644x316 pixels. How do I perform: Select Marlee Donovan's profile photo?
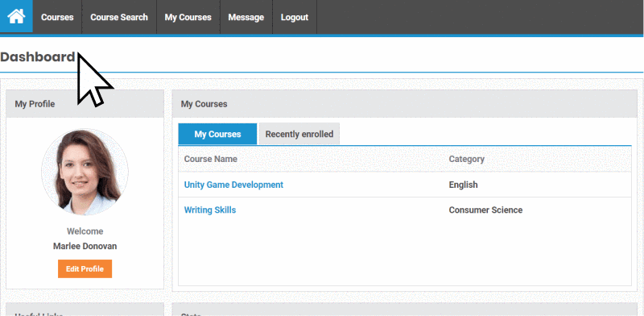(85, 172)
